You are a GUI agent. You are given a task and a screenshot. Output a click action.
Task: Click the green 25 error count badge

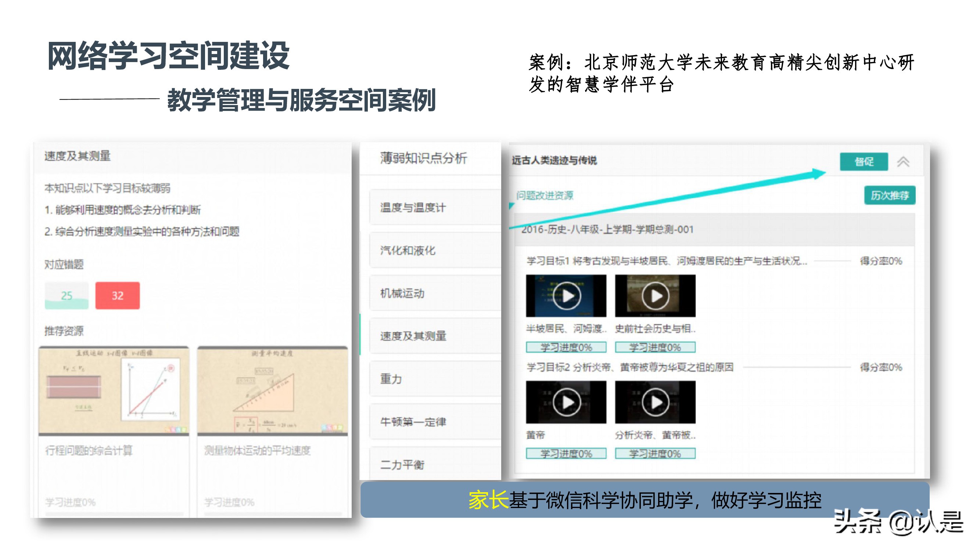67,295
